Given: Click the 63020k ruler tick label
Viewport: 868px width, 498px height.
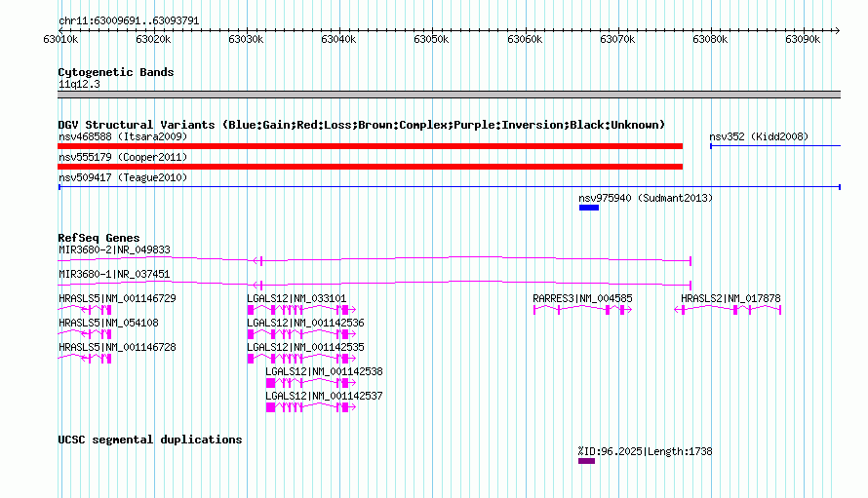Looking at the screenshot, I should tap(153, 40).
